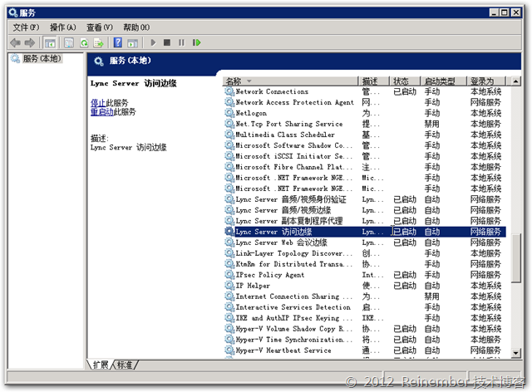
Task: Click the Export List toolbar icon
Action: click(98, 42)
